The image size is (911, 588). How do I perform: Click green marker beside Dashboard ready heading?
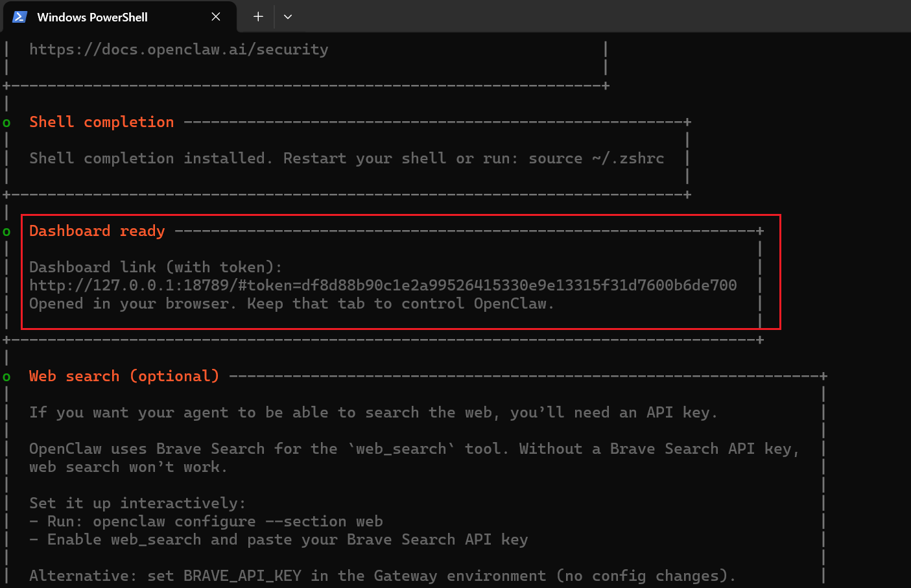click(x=6, y=231)
